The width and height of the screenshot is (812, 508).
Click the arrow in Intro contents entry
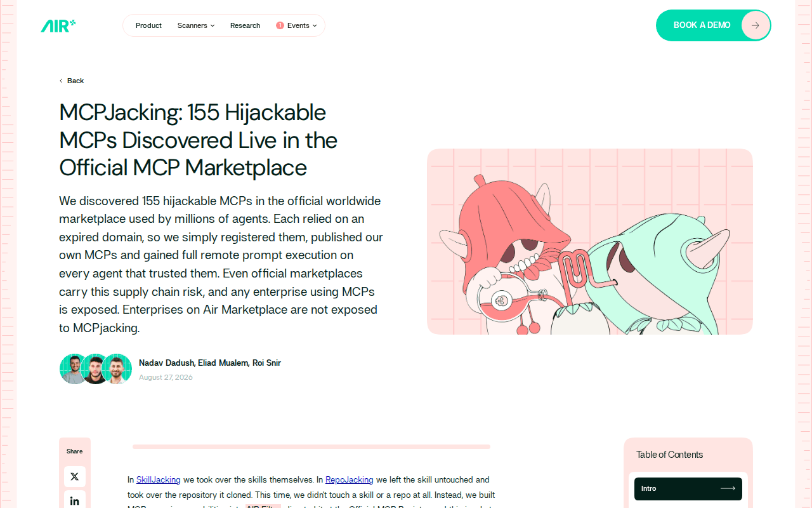point(728,488)
